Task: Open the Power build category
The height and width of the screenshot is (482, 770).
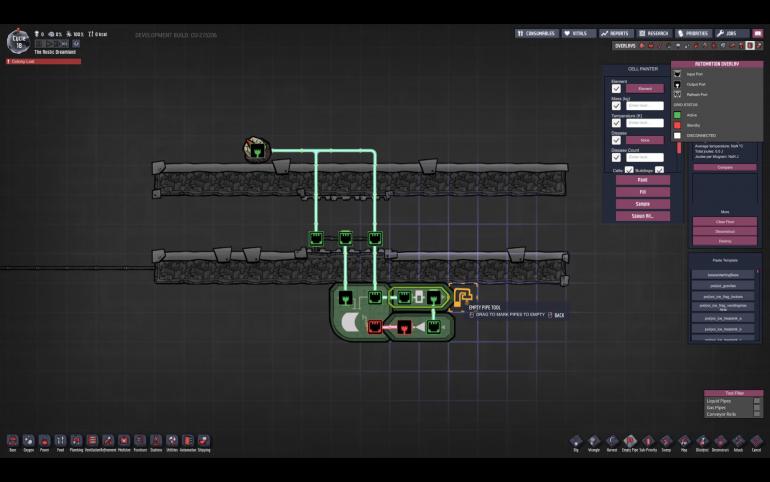Action: click(x=45, y=441)
